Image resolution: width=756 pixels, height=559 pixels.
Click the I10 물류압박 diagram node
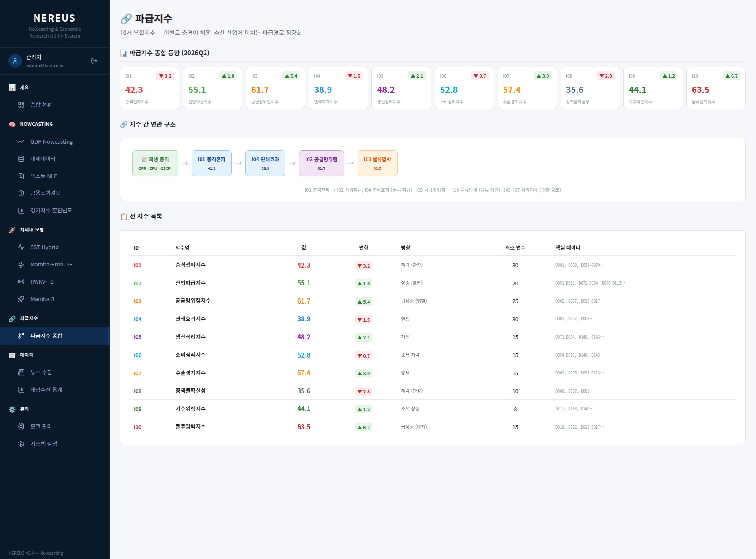pyautogui.click(x=377, y=163)
